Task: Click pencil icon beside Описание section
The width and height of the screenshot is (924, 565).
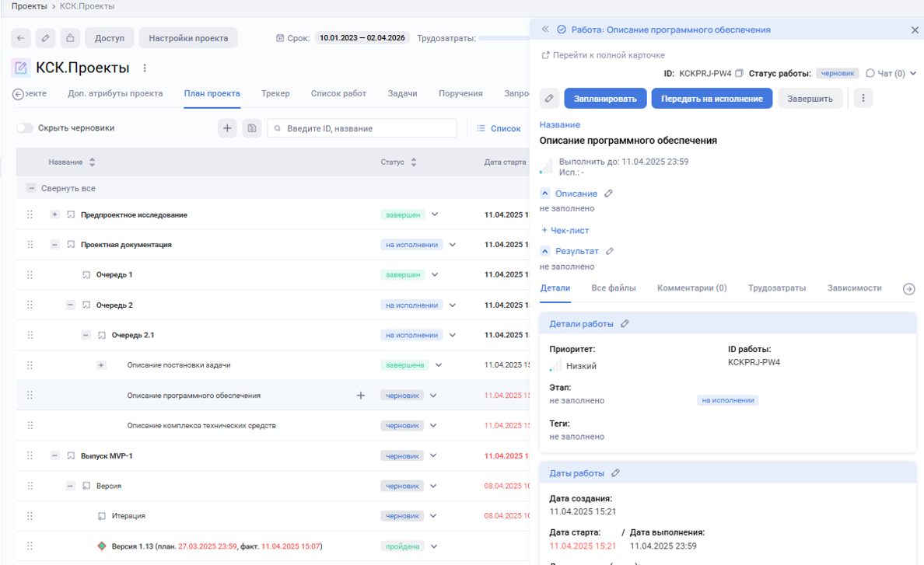Action: click(609, 193)
